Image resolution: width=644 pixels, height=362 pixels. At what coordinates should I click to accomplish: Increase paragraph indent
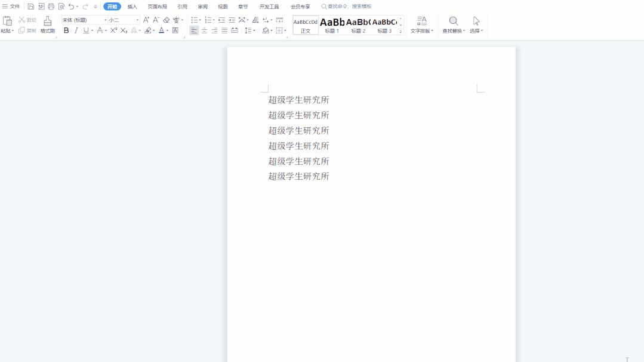(x=232, y=20)
